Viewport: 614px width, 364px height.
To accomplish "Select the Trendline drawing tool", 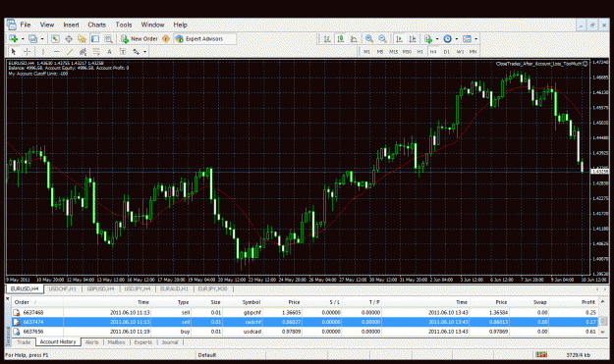I will click(x=70, y=51).
